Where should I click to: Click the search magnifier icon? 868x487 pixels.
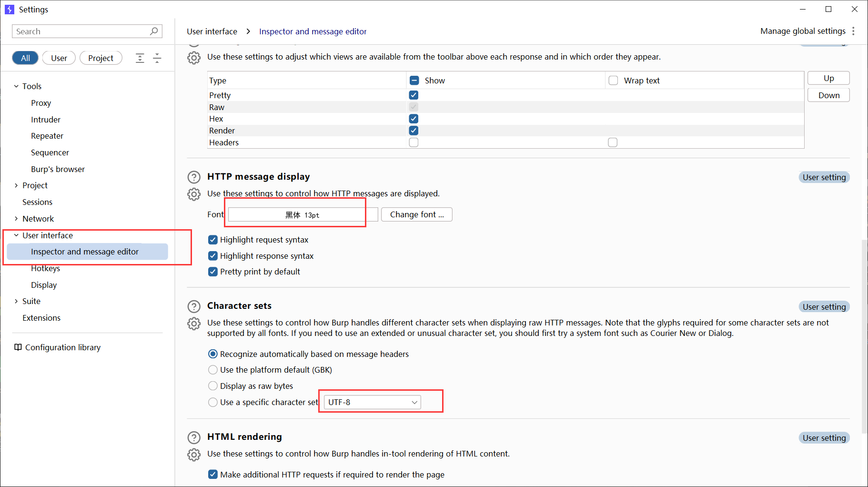pos(154,31)
